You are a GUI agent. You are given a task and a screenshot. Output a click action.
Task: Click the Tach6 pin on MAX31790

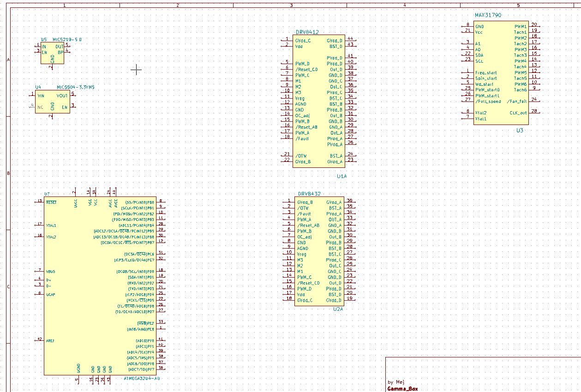[521, 90]
